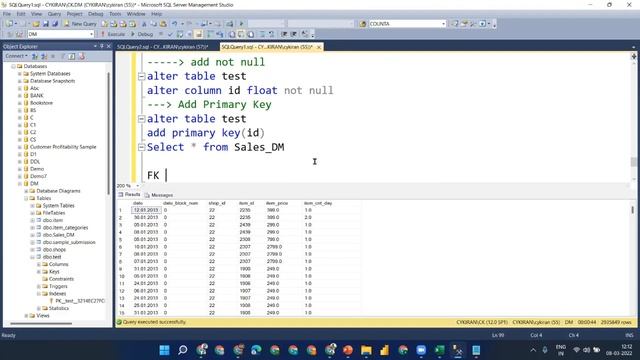Click the date cell in results row 1
The image size is (640, 360).
146,210
